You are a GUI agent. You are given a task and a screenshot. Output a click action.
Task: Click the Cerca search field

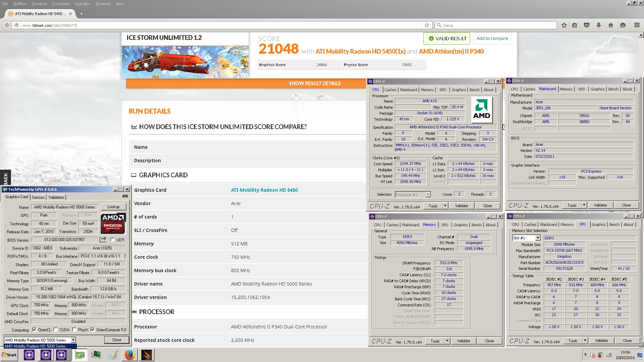496,25
